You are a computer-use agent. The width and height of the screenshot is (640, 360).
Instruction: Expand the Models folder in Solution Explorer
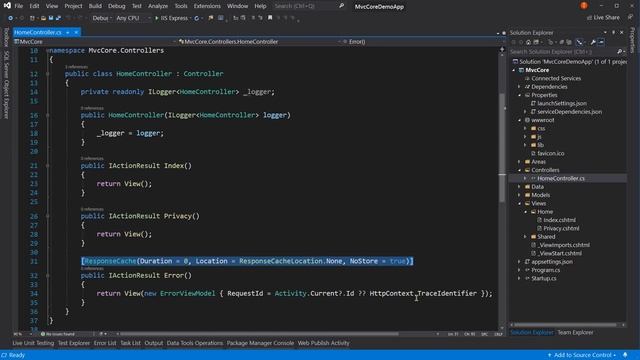[519, 195]
